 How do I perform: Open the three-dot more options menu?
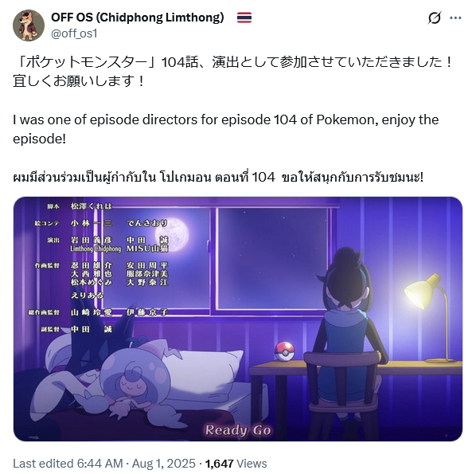pos(455,18)
